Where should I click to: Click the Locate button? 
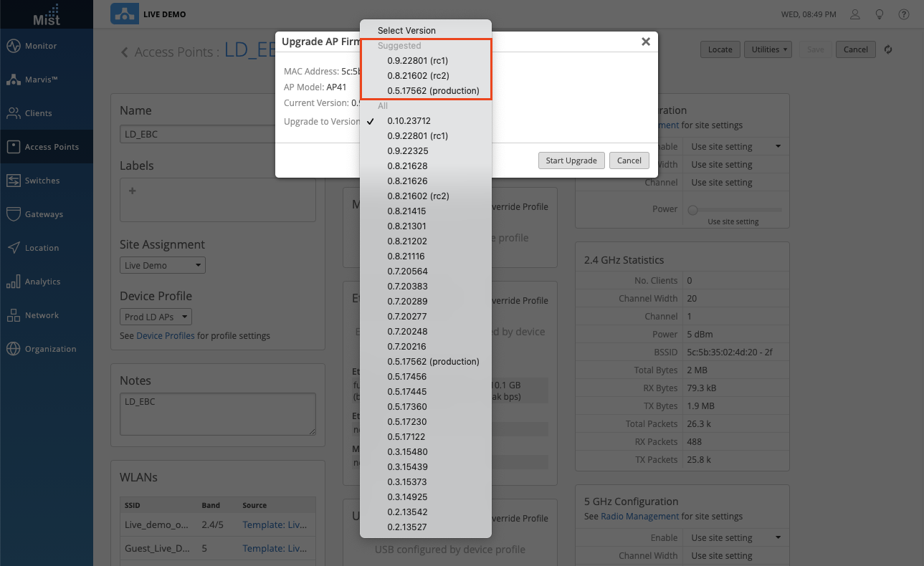click(x=720, y=49)
